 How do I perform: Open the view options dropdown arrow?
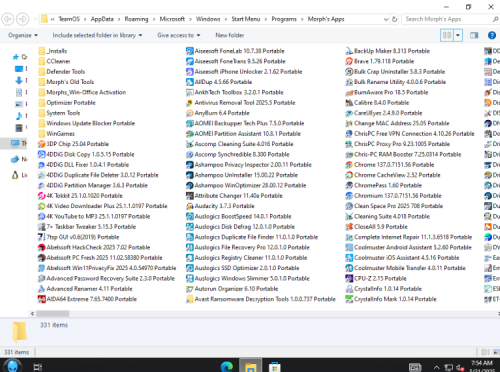point(458,35)
